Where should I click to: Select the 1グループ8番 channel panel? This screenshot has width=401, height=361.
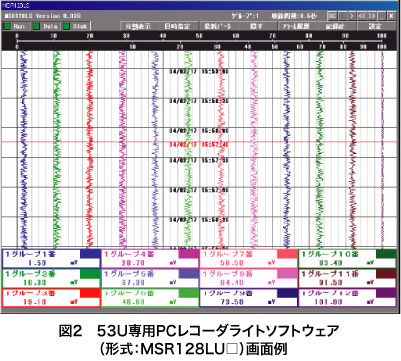click(x=248, y=278)
